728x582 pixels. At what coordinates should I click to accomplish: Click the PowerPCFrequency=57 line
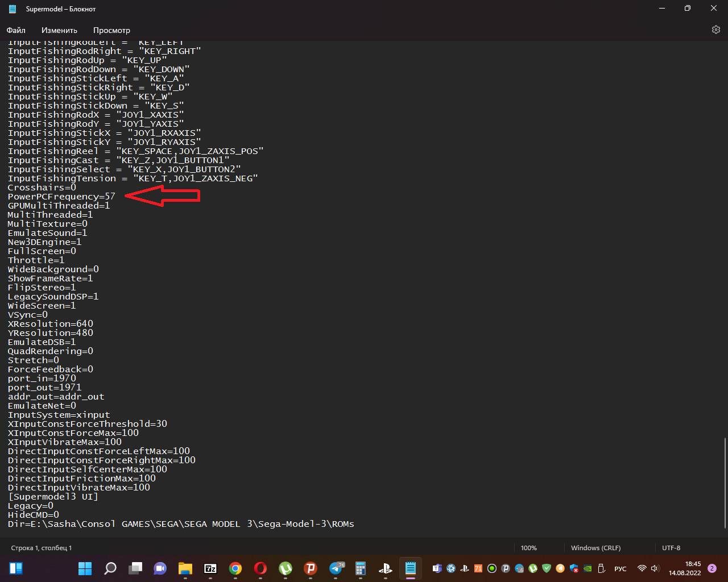[61, 197]
